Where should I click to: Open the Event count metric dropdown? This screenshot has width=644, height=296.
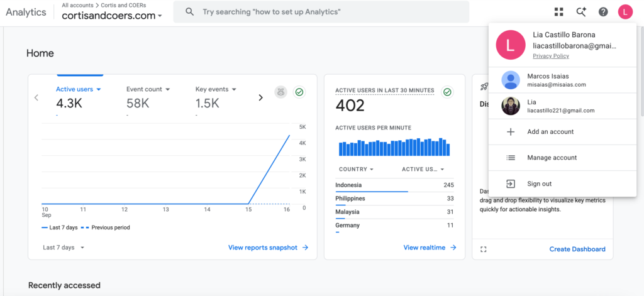[x=148, y=89]
